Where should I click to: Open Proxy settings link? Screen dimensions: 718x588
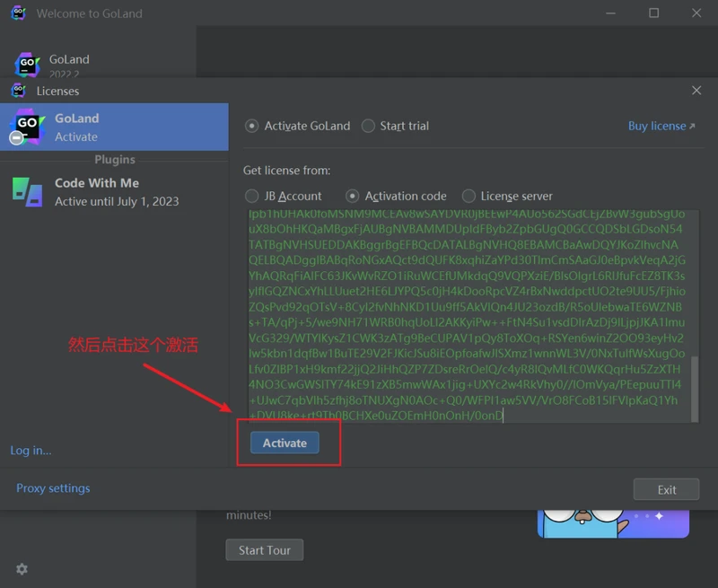point(53,488)
